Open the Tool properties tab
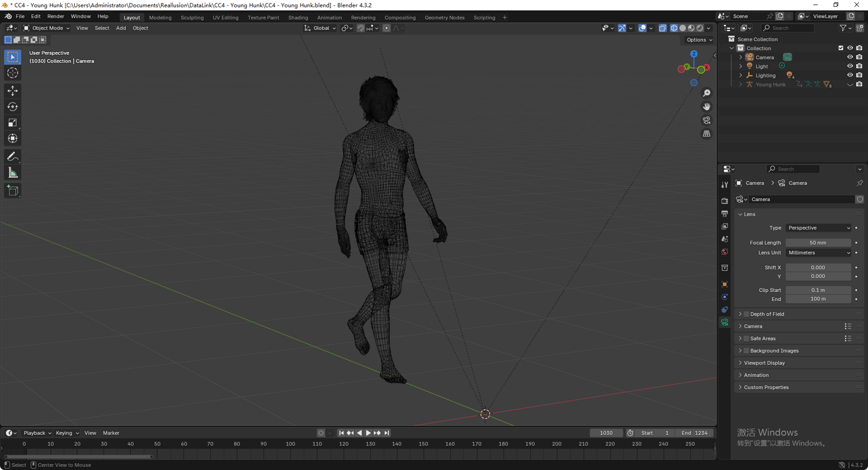Viewport: 868px width, 470px height. point(724,185)
